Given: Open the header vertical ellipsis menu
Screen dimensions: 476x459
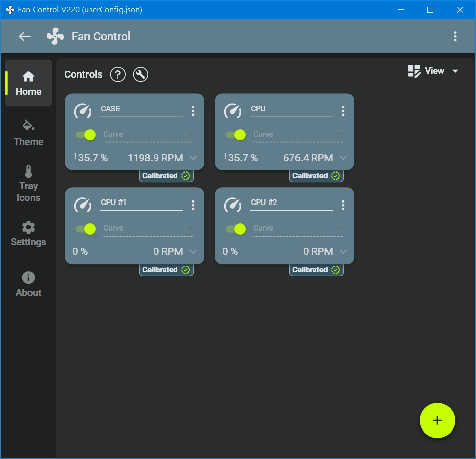Looking at the screenshot, I should pos(455,36).
